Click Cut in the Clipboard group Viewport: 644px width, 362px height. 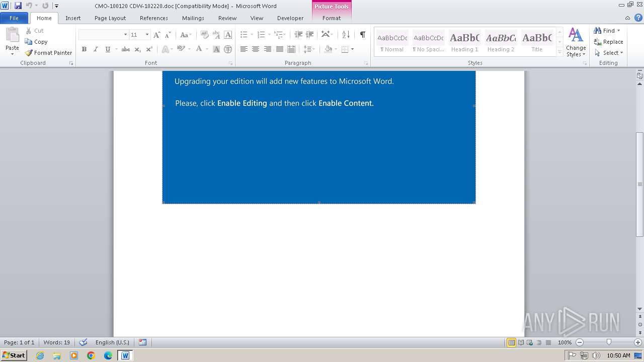click(35, 31)
